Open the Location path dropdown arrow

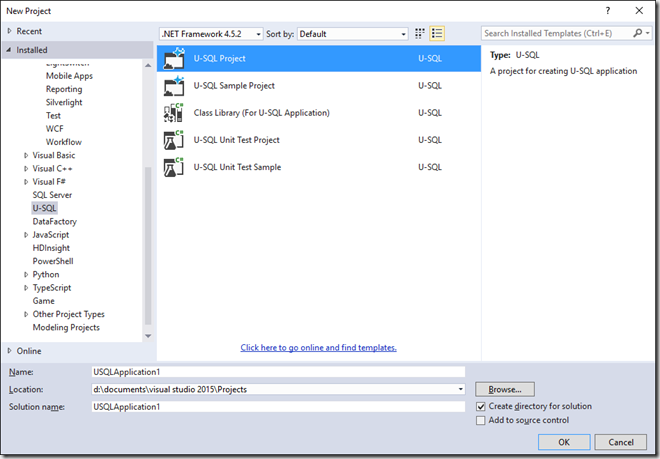click(x=460, y=390)
